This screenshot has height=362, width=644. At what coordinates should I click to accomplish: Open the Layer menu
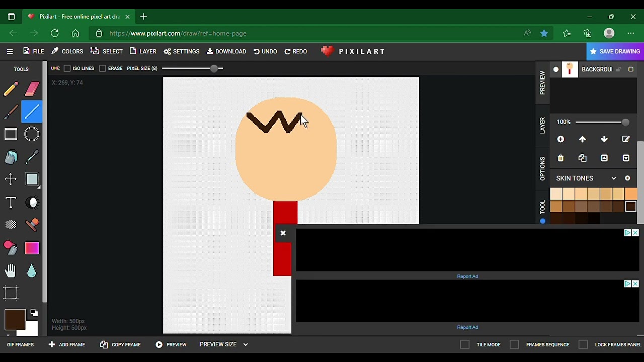(143, 51)
